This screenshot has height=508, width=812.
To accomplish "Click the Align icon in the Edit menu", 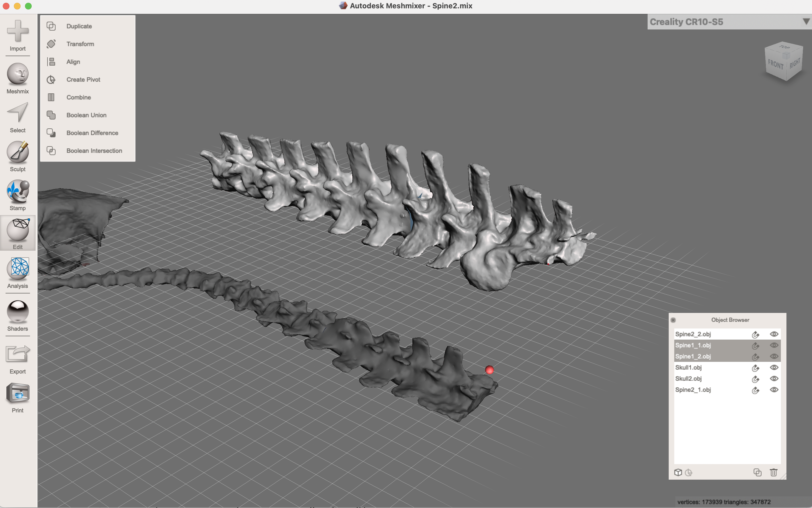I will click(x=51, y=61).
